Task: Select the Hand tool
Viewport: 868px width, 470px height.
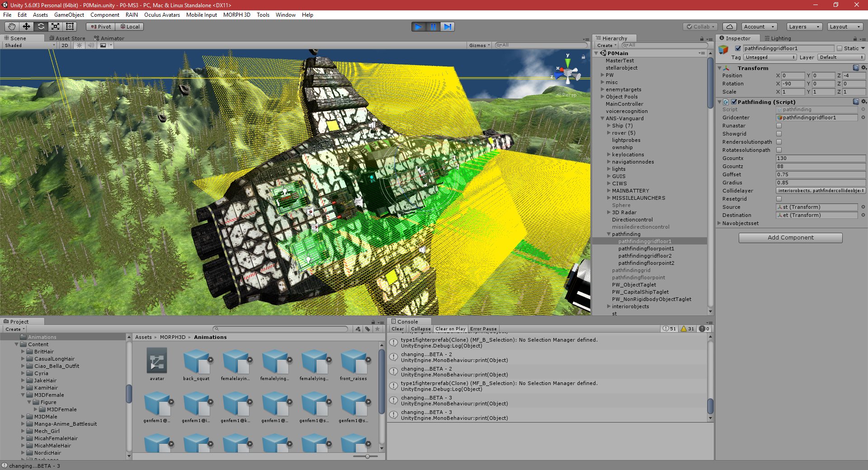Action: [x=12, y=27]
